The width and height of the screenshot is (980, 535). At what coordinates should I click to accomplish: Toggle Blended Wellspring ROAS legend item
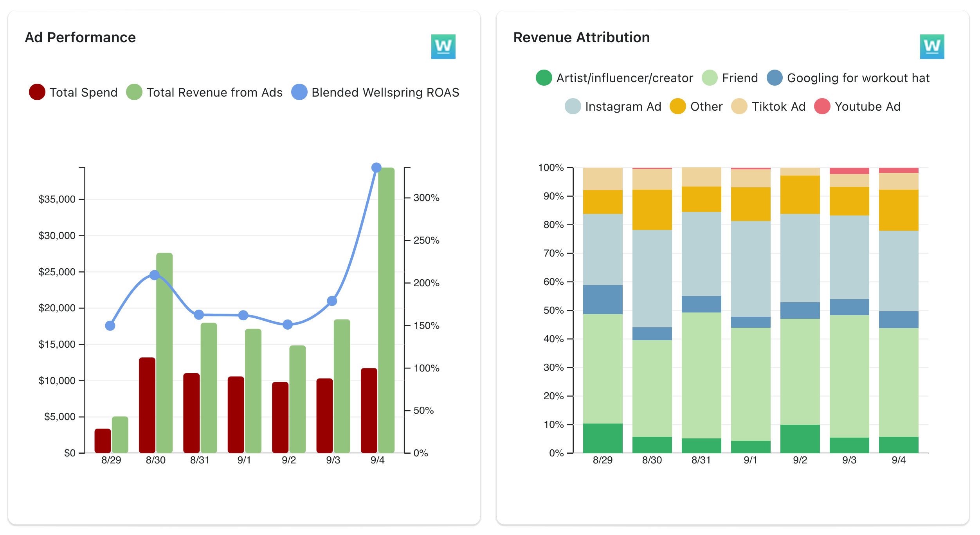[x=375, y=92]
